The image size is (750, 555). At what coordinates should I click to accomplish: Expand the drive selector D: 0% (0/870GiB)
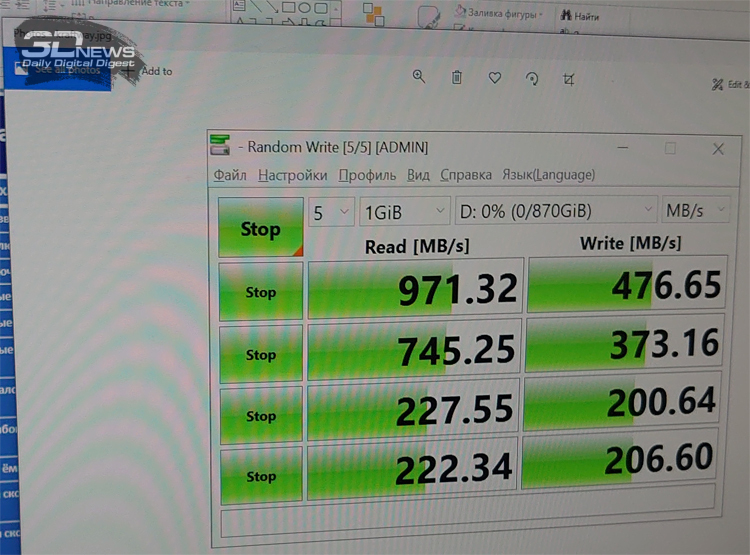pos(554,211)
